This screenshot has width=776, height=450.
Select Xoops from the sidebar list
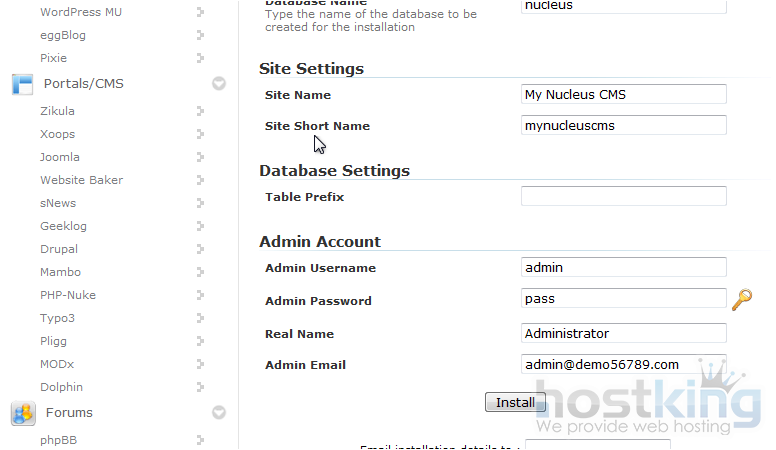click(x=57, y=134)
